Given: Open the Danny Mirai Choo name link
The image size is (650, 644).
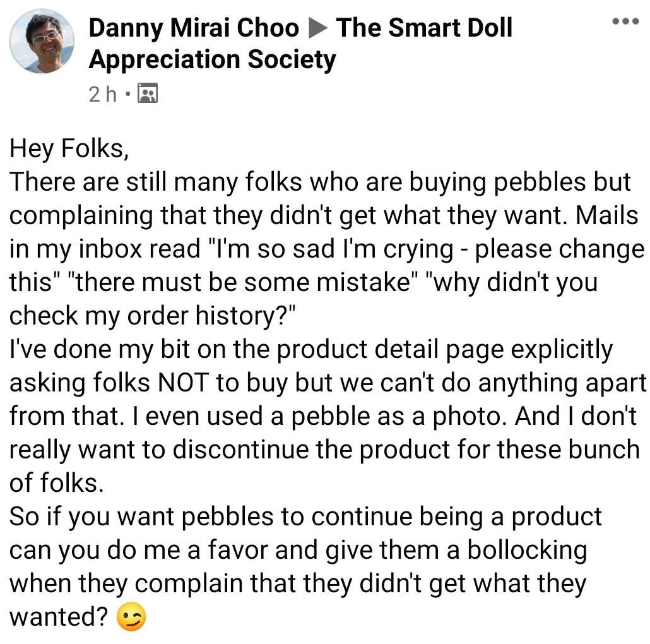Looking at the screenshot, I should 194,28.
